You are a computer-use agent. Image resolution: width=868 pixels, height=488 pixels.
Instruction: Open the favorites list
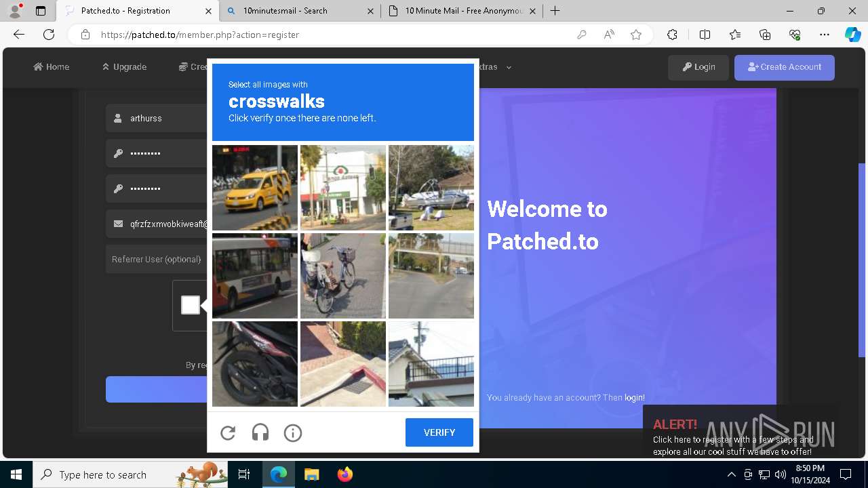point(735,35)
